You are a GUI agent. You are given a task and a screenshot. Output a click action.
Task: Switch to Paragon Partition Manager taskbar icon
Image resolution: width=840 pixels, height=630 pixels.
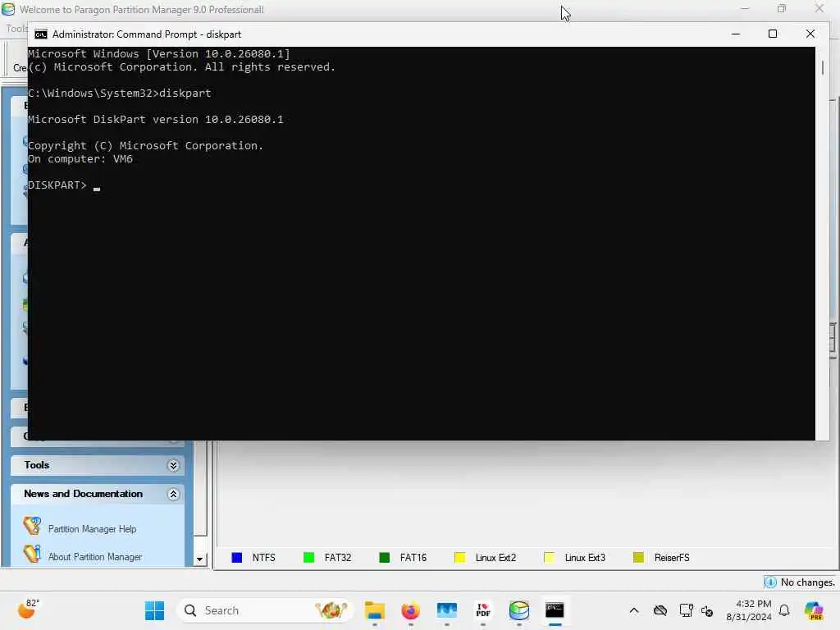click(x=518, y=610)
